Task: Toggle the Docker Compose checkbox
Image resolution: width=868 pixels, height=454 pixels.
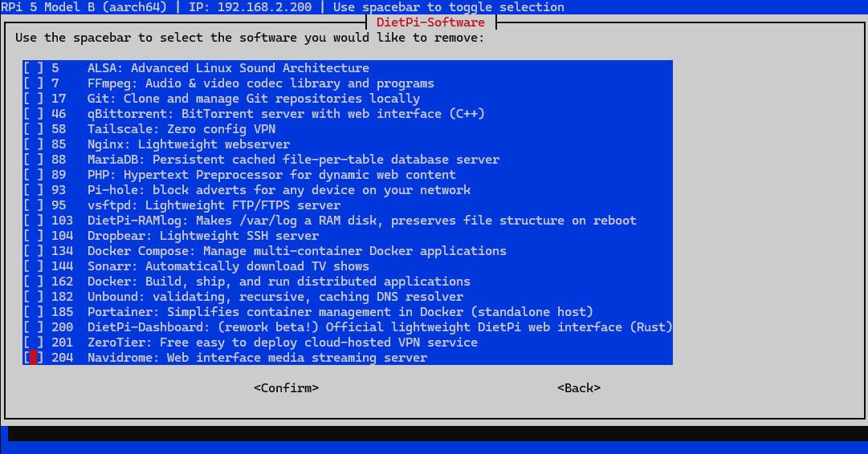Action: coord(33,250)
